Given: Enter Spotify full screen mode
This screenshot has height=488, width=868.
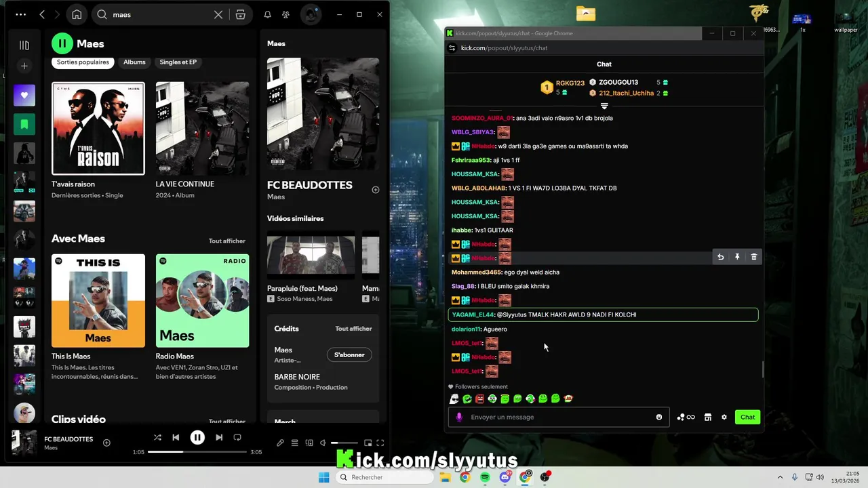Looking at the screenshot, I should point(380,443).
